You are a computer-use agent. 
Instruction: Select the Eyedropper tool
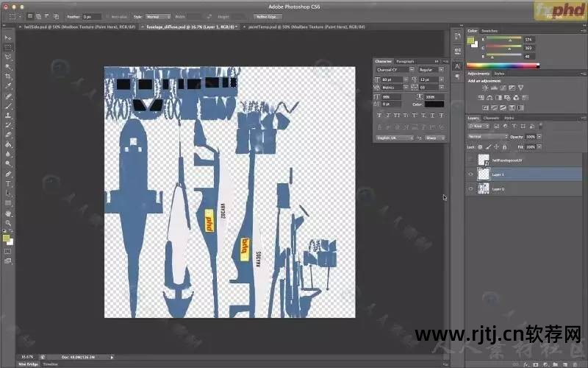point(8,86)
